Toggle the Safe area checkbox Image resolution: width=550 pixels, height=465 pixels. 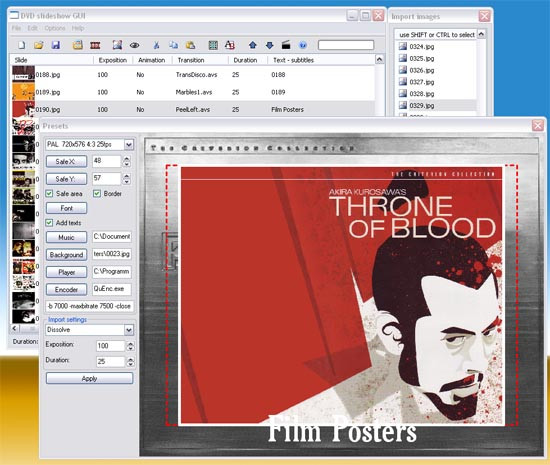point(49,194)
